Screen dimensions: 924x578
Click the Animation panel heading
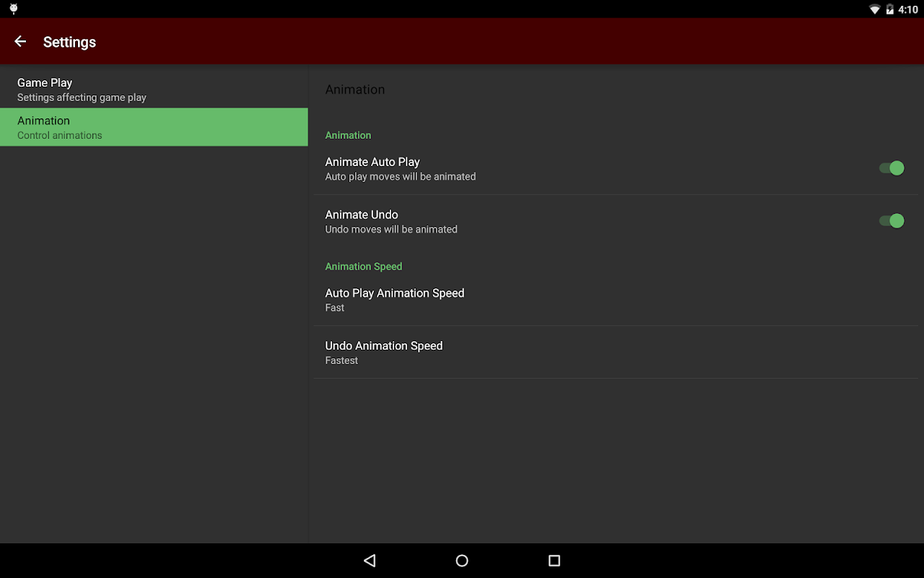pyautogui.click(x=355, y=90)
